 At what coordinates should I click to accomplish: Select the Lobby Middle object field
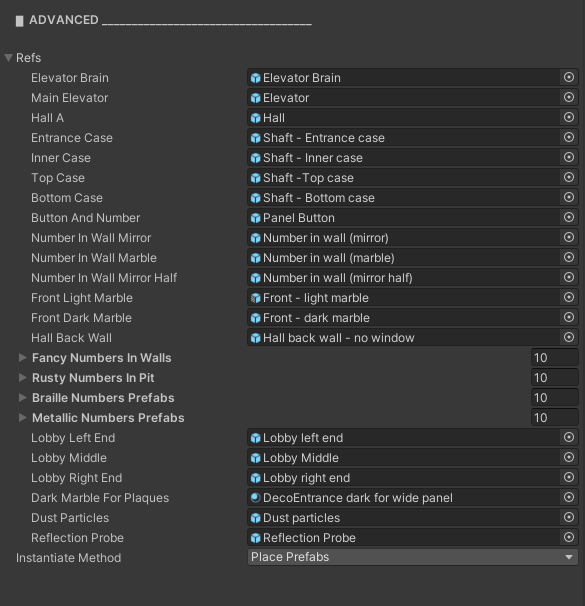(403, 458)
